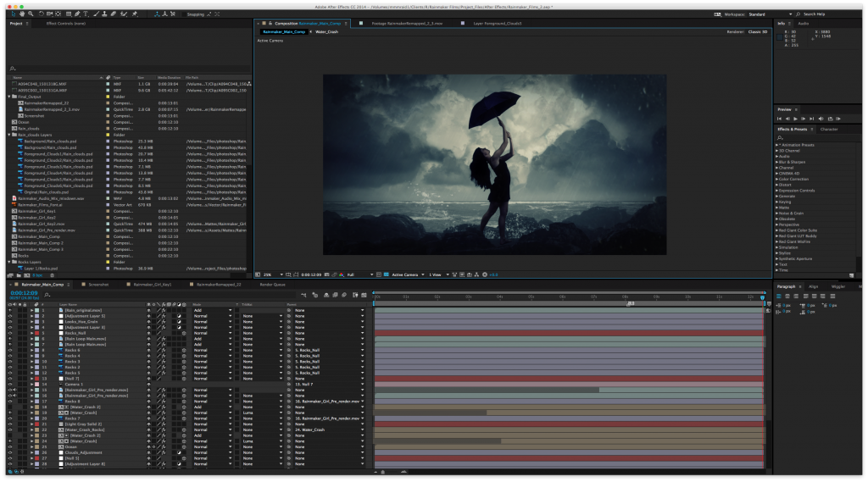Viewport: 868px width, 482px height.
Task: Toggle loop option in Preview panel
Action: pos(831,119)
